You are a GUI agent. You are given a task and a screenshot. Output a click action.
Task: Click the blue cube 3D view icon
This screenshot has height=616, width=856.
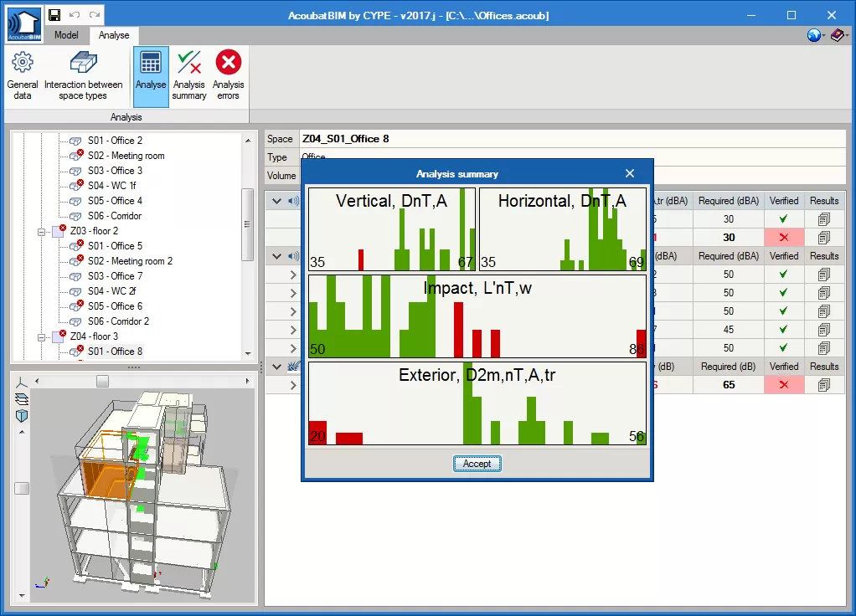[x=23, y=416]
